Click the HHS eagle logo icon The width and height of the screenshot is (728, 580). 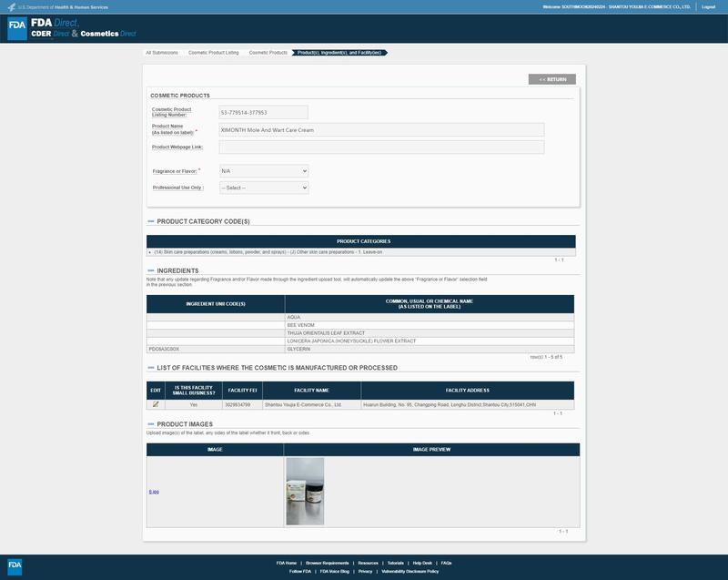(12, 7)
